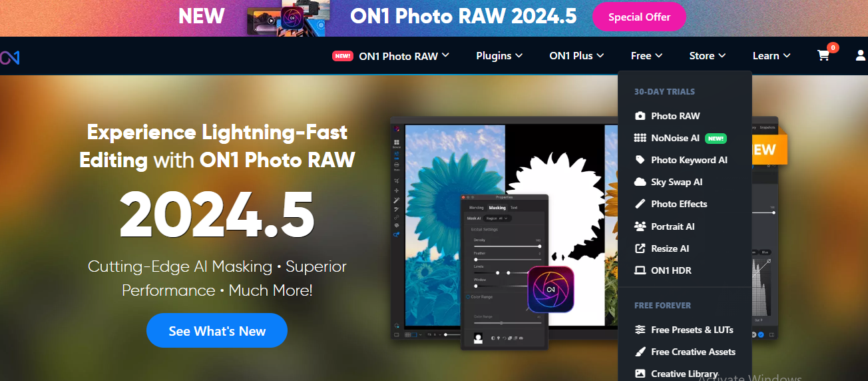
Task: Open the Store dropdown menu
Action: (x=707, y=56)
